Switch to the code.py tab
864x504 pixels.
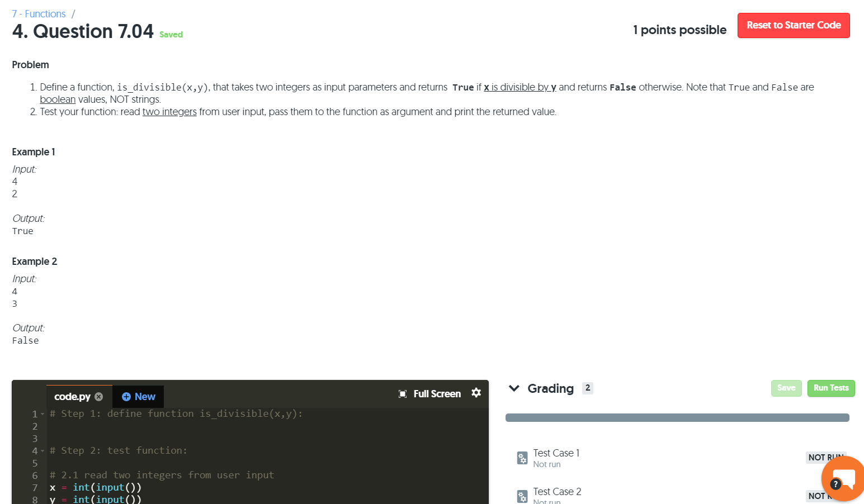click(72, 396)
